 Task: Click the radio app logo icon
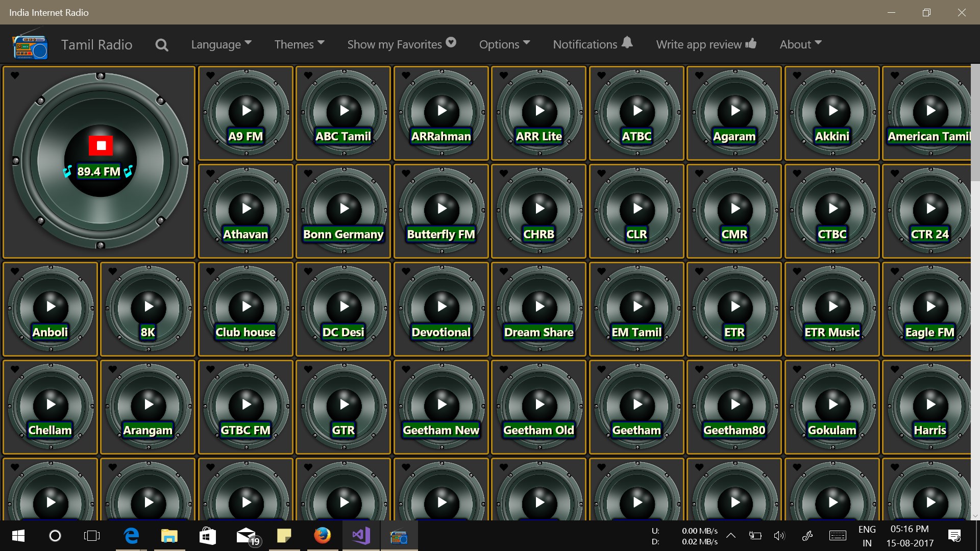pos(30,46)
